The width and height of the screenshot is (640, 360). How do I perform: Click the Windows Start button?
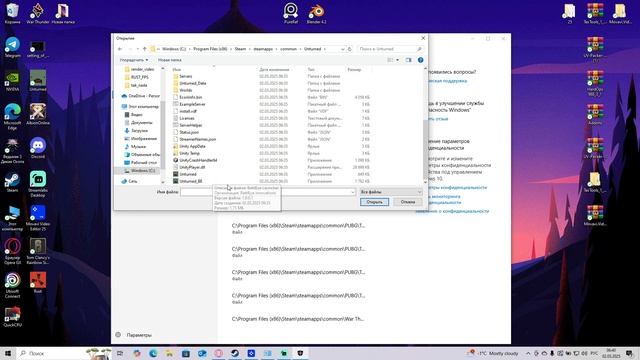click(8, 353)
